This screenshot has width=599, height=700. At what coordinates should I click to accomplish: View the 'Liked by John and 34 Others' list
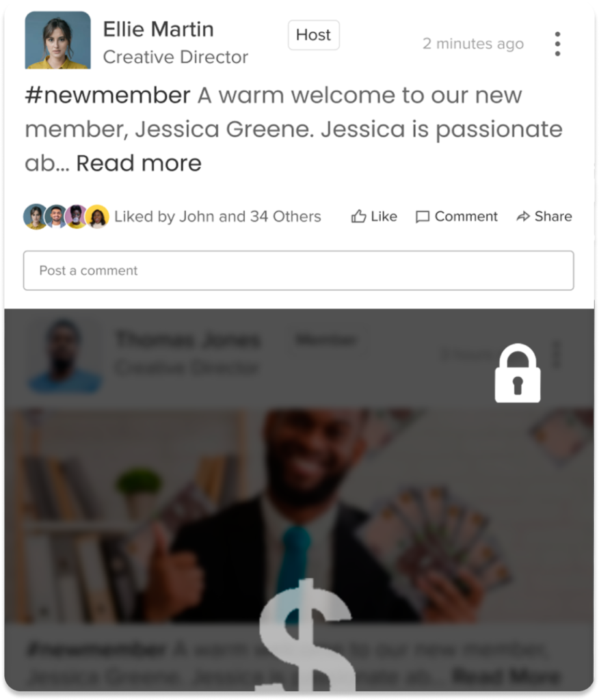[x=217, y=217]
